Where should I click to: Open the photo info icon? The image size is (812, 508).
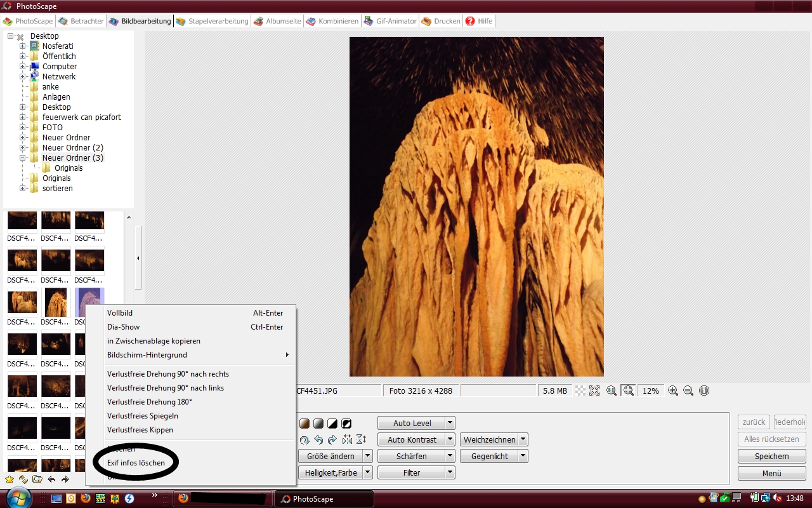point(704,391)
